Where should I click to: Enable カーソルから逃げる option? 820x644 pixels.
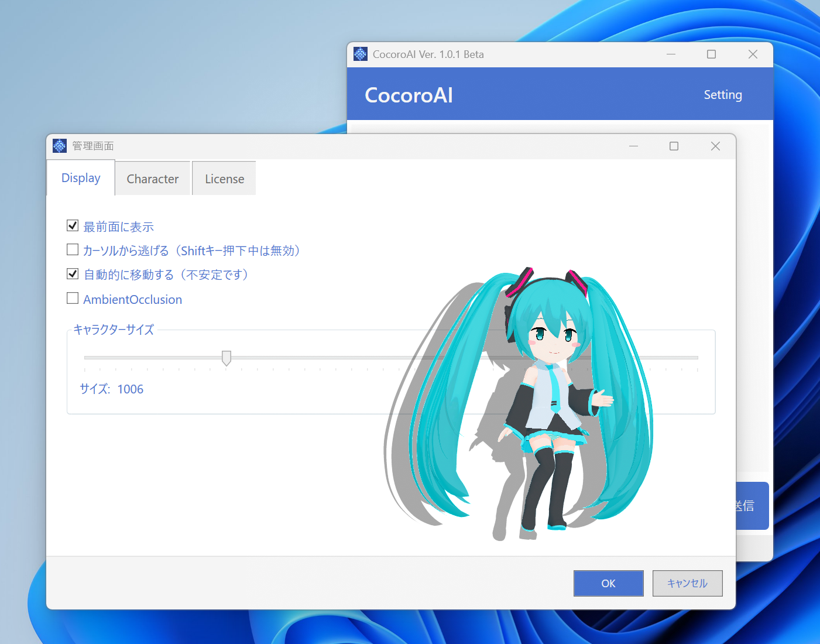coord(73,249)
